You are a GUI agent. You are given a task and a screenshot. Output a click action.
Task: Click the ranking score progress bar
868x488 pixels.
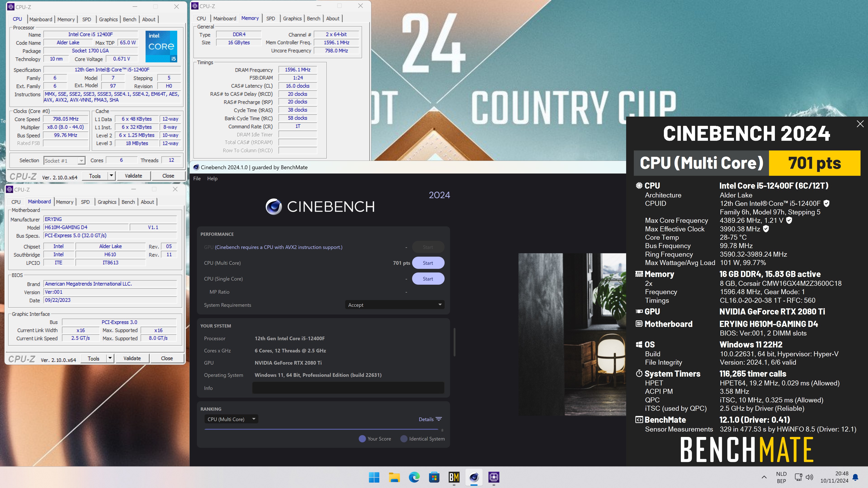(x=321, y=429)
